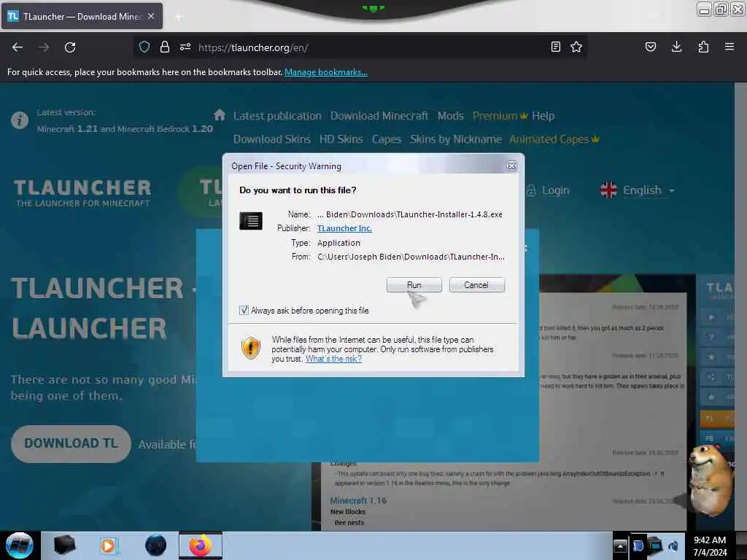Expand the English language dropdown
The height and width of the screenshot is (560, 747).
tap(638, 190)
